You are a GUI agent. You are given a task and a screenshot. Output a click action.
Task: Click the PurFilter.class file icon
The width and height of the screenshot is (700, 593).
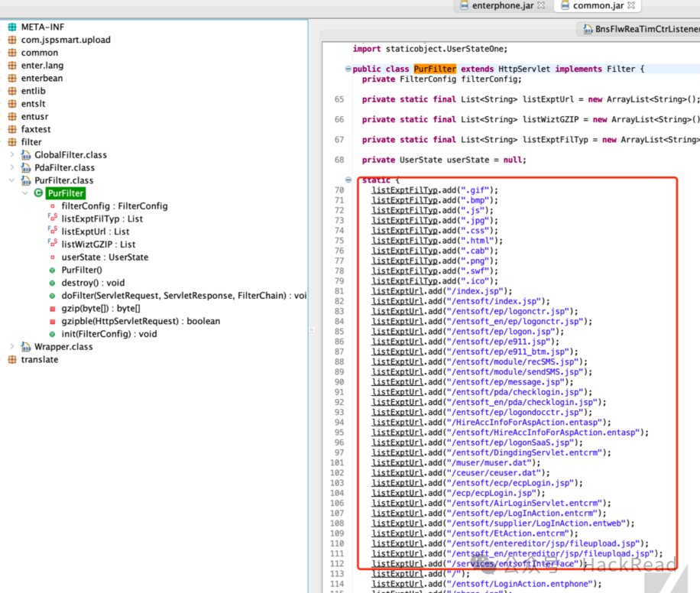click(x=26, y=180)
